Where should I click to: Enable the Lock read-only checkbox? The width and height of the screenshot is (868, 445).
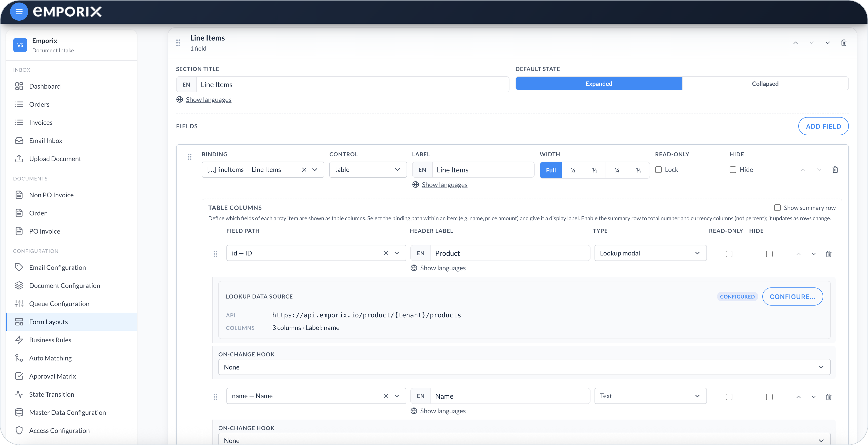point(658,170)
